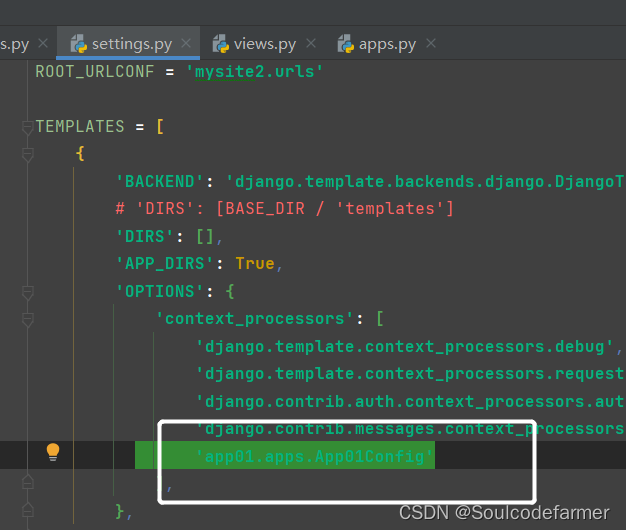Close the views.py tab
626x530 pixels.
(311, 43)
